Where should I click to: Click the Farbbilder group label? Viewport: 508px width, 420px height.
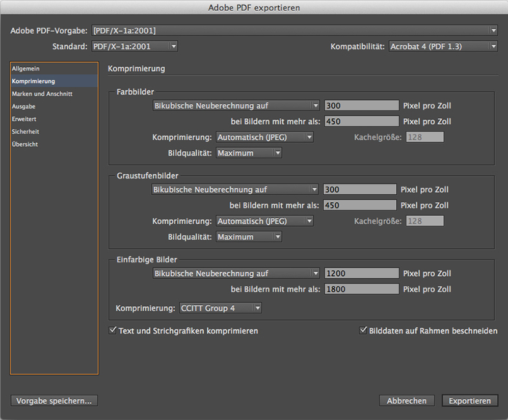pos(135,92)
